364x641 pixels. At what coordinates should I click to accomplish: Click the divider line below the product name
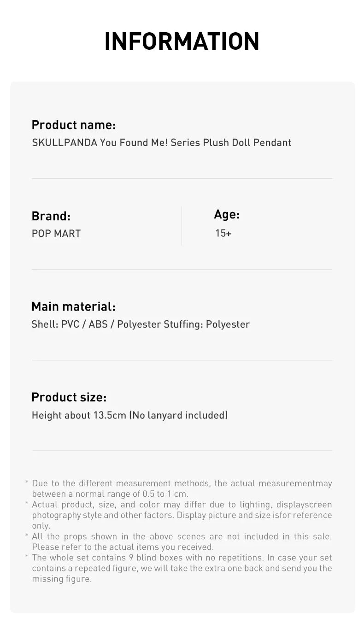pyautogui.click(x=182, y=178)
